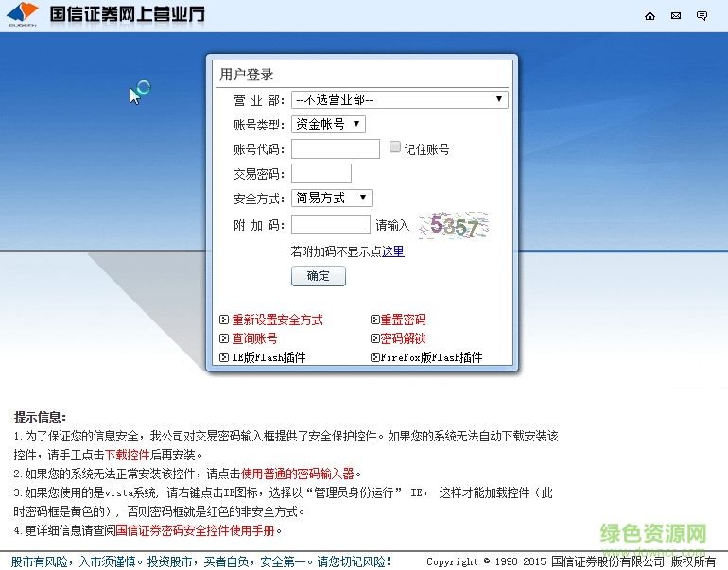Focus the 账号代码 input field
The height and width of the screenshot is (570, 728).
coord(336,149)
